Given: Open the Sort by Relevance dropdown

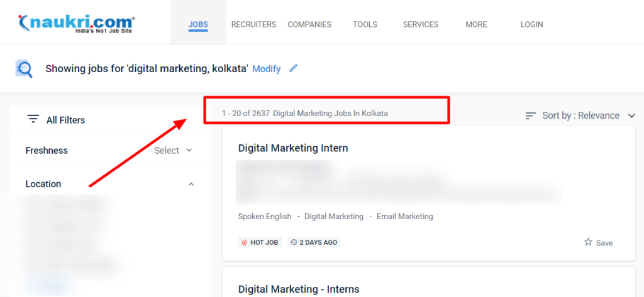Looking at the screenshot, I should pyautogui.click(x=580, y=116).
